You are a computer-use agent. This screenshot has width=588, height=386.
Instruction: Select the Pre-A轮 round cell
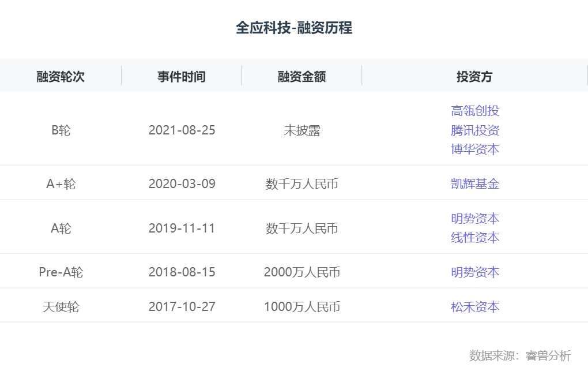tap(61, 272)
